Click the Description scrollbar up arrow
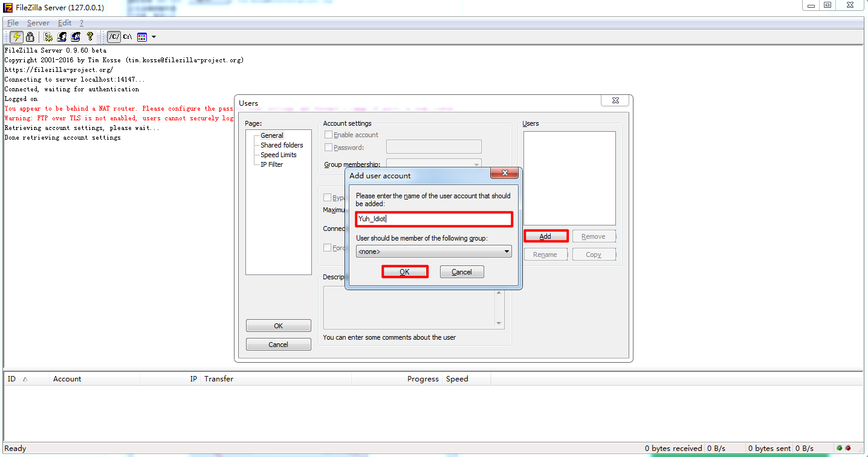The width and height of the screenshot is (868, 457). click(499, 292)
